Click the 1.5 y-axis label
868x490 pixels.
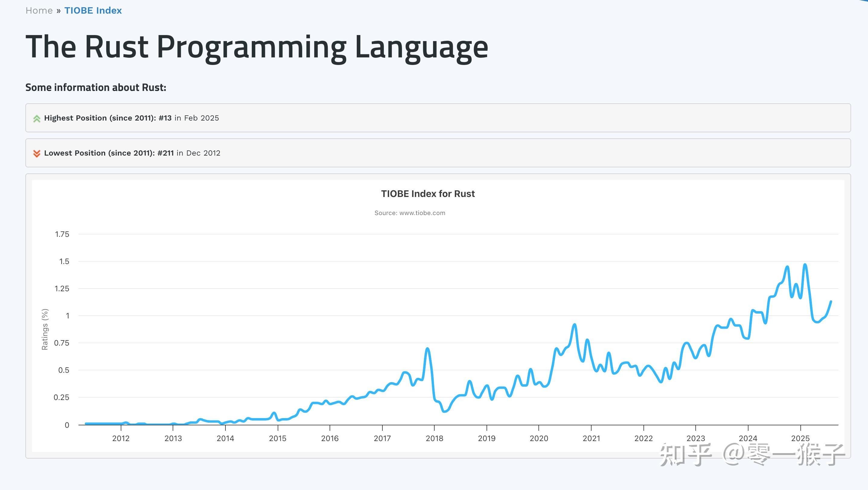pos(64,261)
